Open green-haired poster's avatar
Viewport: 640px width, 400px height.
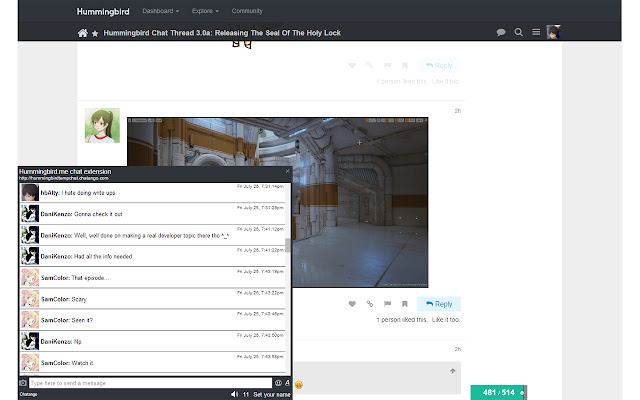(102, 125)
